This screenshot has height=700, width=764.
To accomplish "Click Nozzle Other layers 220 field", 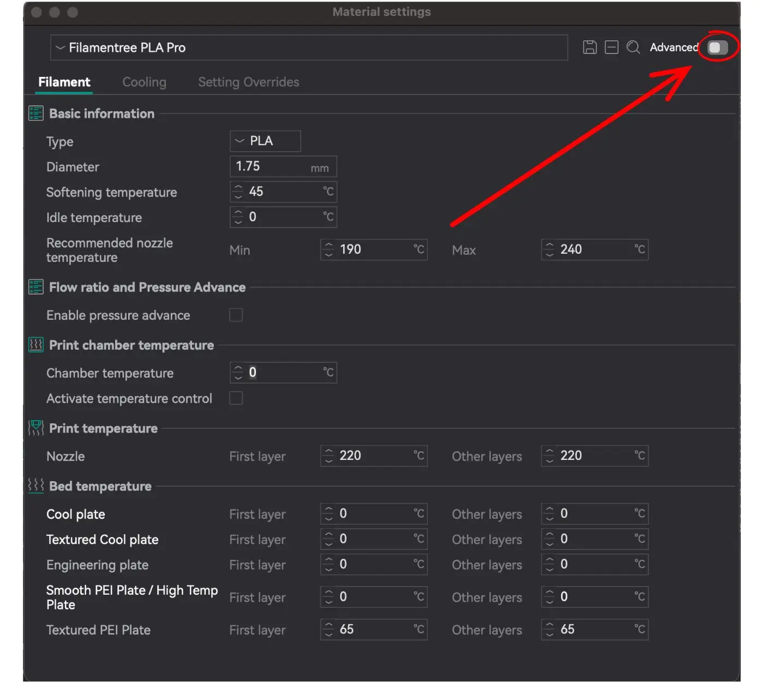I will (595, 456).
